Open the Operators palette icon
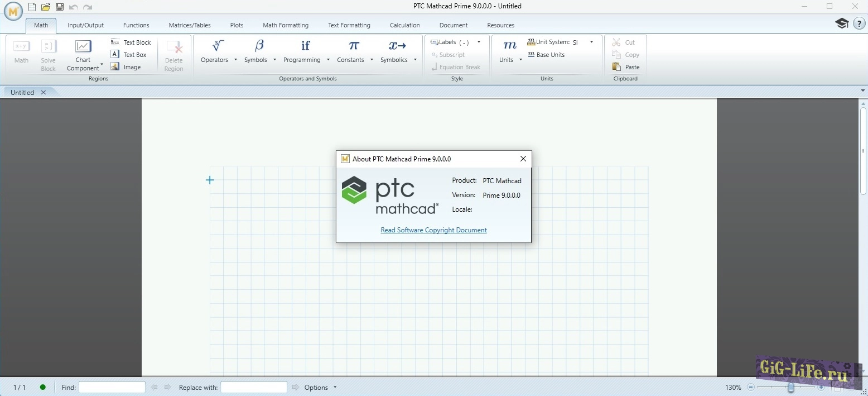 (218, 46)
